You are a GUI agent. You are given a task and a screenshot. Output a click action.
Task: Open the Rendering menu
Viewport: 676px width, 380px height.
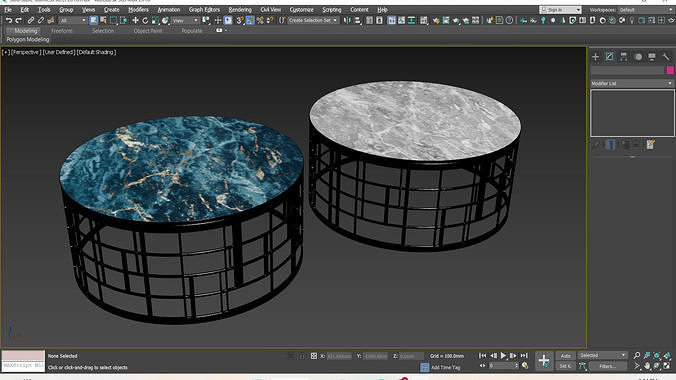[x=240, y=9]
